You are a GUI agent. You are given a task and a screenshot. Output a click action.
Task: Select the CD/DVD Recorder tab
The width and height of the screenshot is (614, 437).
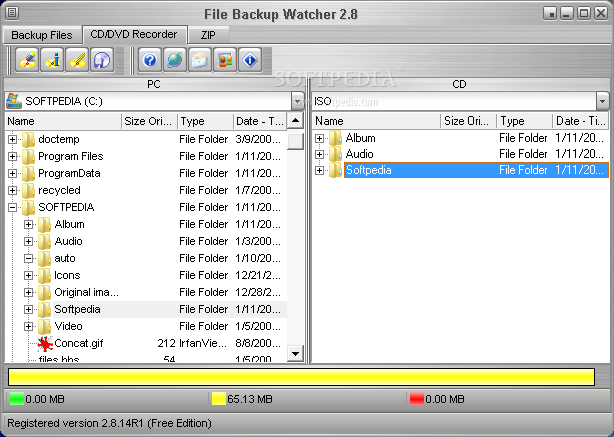coord(134,34)
